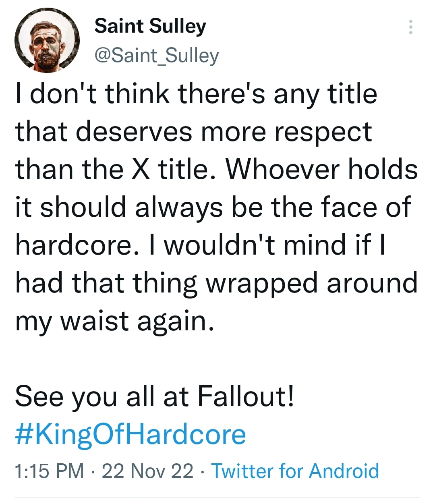Screen dimensions: 435x504
Task: Open the #KingOfHardcore hashtag
Action: (x=130, y=434)
